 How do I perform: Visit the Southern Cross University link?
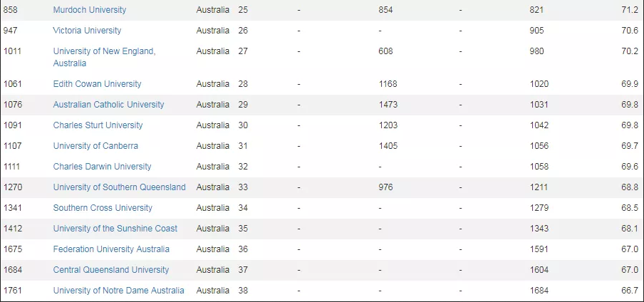pyautogui.click(x=103, y=208)
